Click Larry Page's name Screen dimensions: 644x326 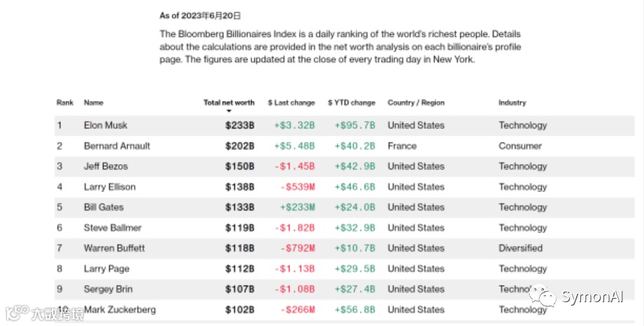click(107, 269)
